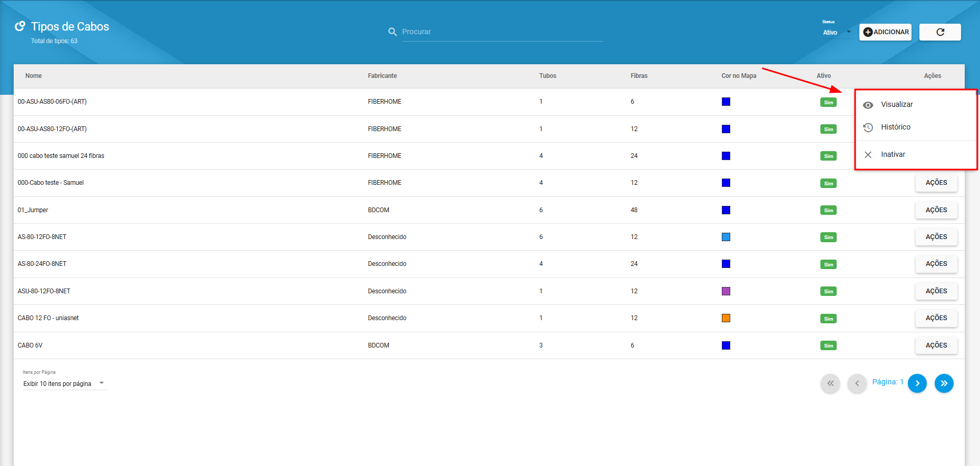Click BDCOM manufacturer in 01_Jumper row

[378, 210]
